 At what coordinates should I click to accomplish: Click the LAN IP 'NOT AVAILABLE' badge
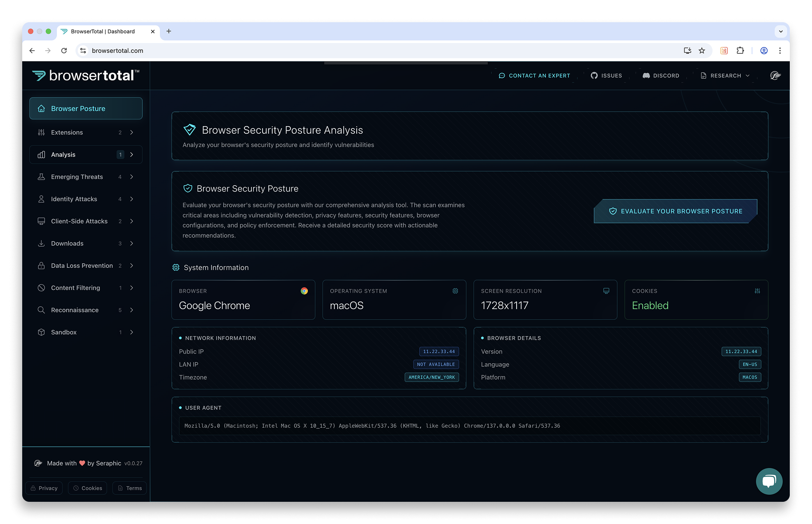point(436,365)
